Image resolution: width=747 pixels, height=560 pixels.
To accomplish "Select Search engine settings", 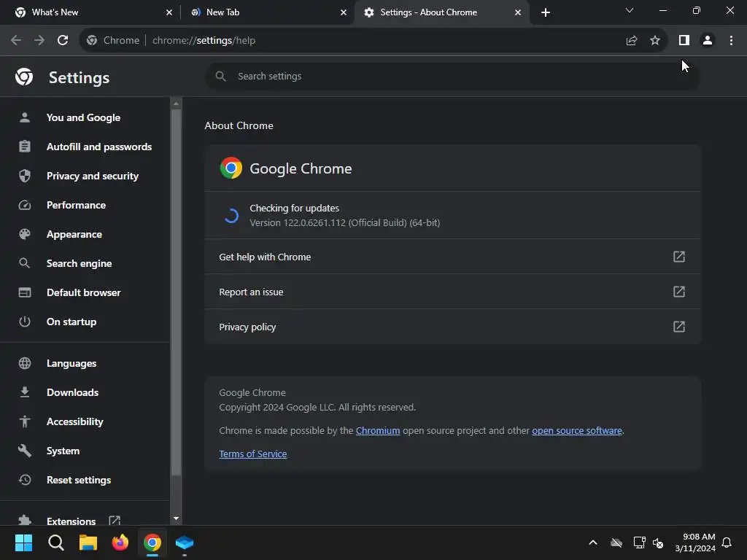I will click(79, 263).
